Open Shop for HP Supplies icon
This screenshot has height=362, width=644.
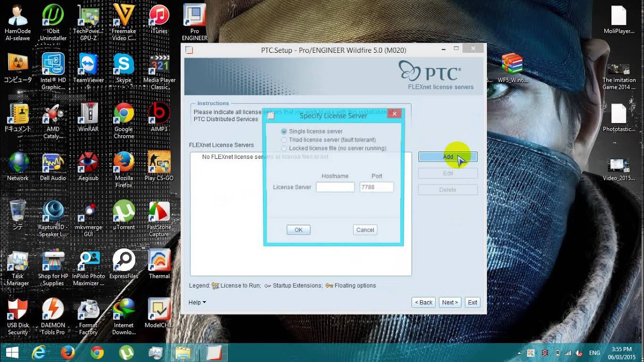[x=53, y=267]
